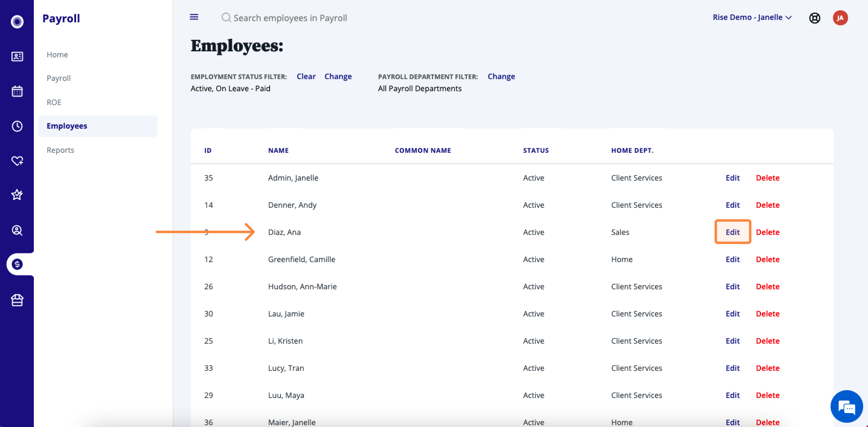Screen dimensions: 868x427
Task: Select the name Admin, Janelle
Action: tap(293, 178)
